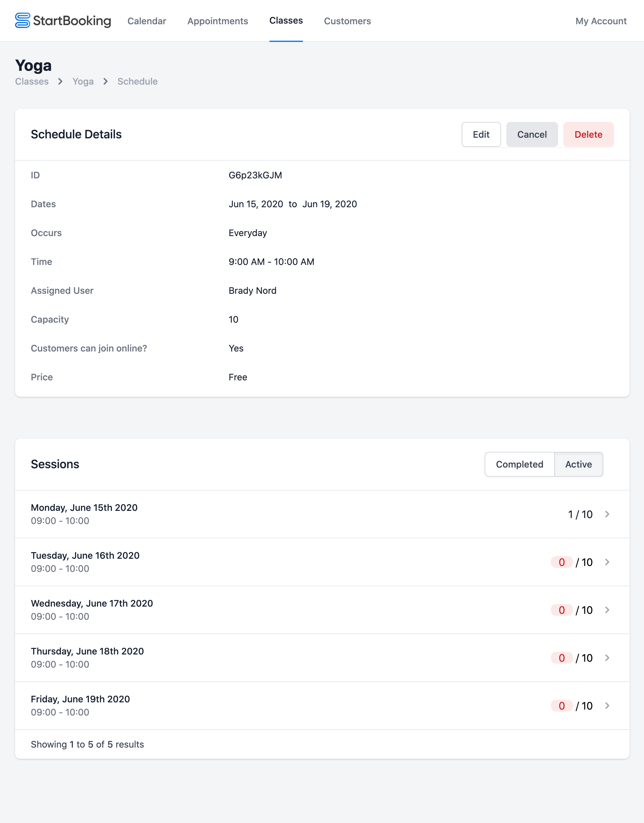The width and height of the screenshot is (644, 823).
Task: Select Tuesday, June 16th 2020 session title
Action: point(85,555)
